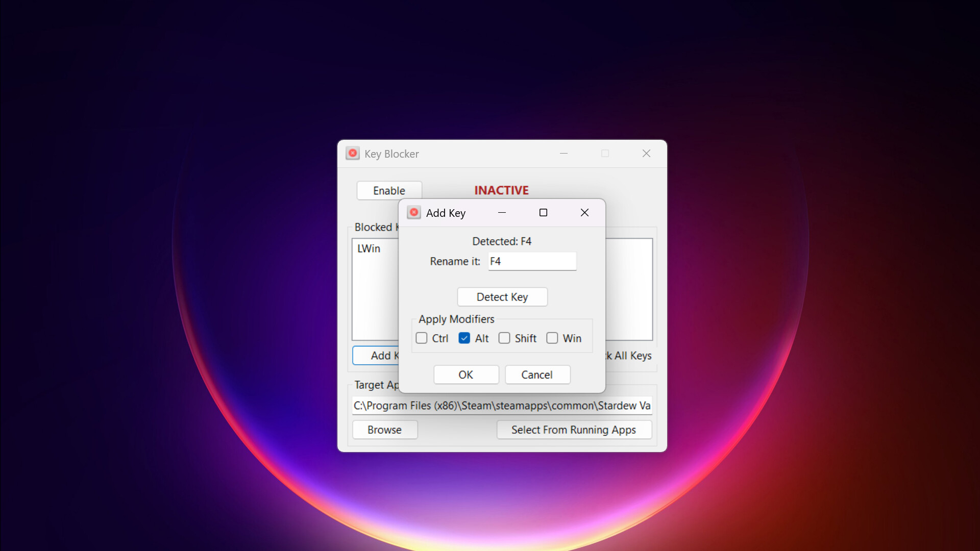Click the Target App path field
The image size is (980, 551).
tap(502, 406)
